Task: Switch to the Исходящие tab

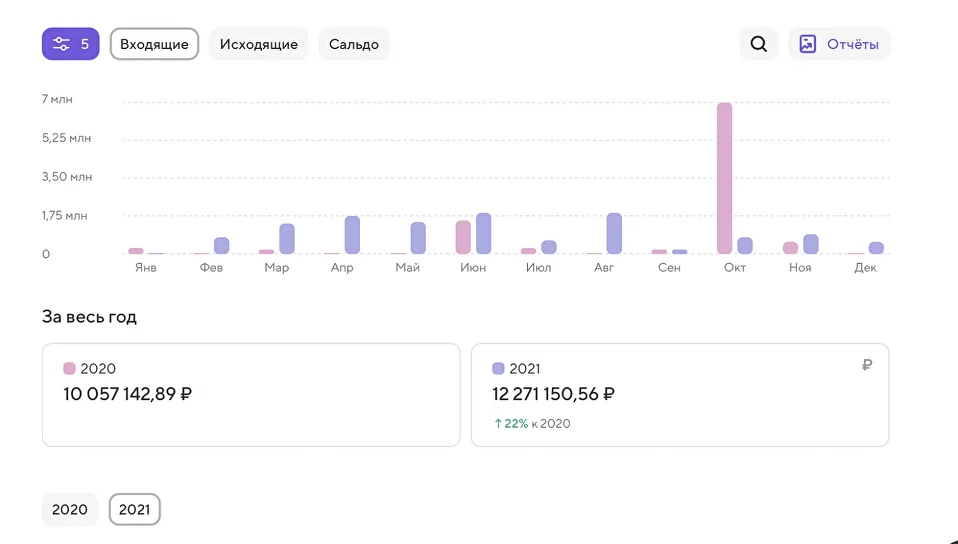Action: click(x=258, y=44)
